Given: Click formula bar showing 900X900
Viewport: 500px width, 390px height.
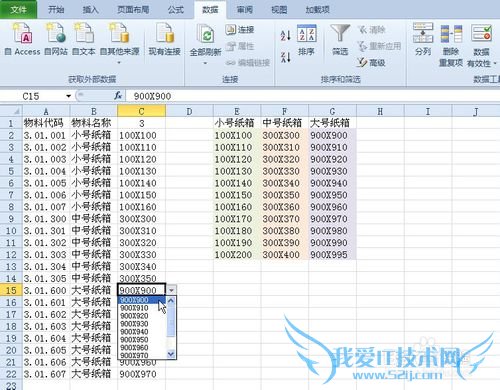Looking at the screenshot, I should 313,96.
